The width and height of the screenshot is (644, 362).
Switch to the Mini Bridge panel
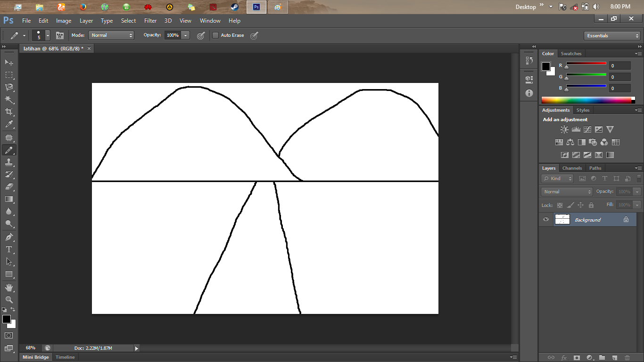pyautogui.click(x=35, y=357)
